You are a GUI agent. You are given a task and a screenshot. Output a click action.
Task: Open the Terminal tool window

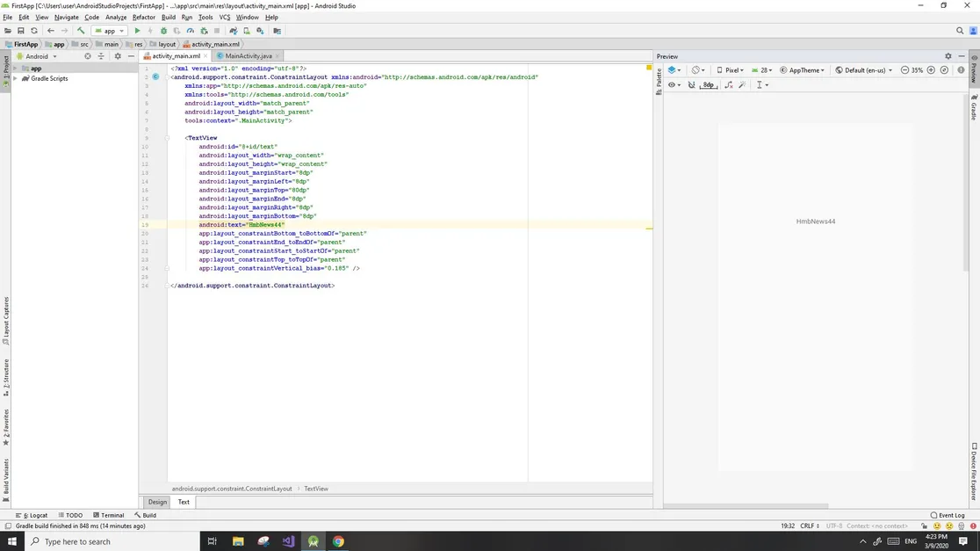[x=109, y=515]
